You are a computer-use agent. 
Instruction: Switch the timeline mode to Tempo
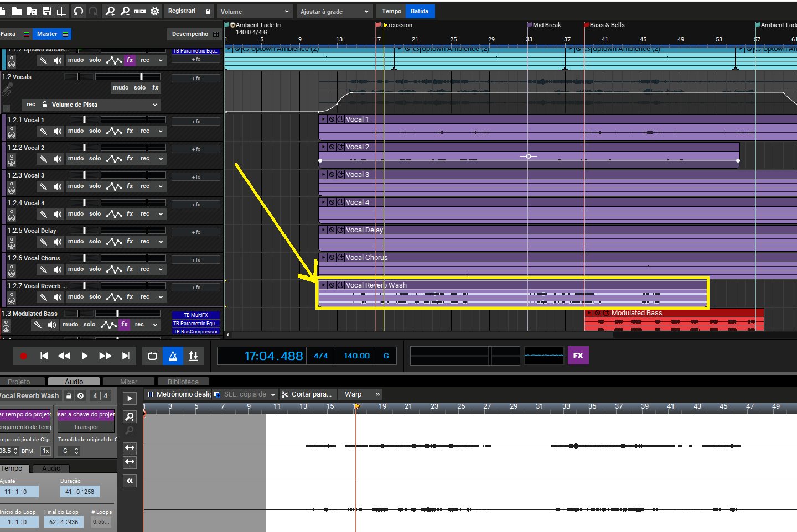(x=391, y=11)
